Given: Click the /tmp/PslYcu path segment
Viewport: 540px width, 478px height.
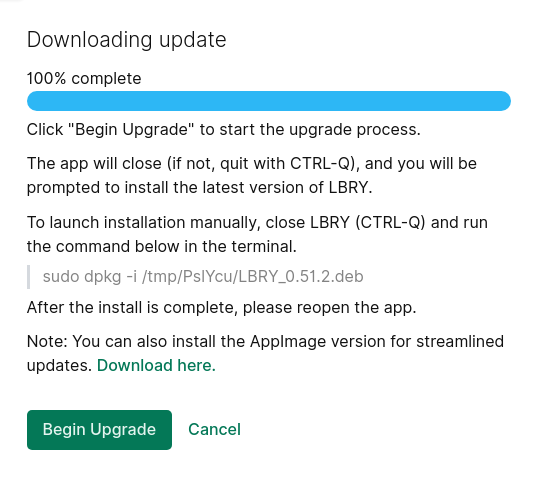Looking at the screenshot, I should [x=188, y=277].
